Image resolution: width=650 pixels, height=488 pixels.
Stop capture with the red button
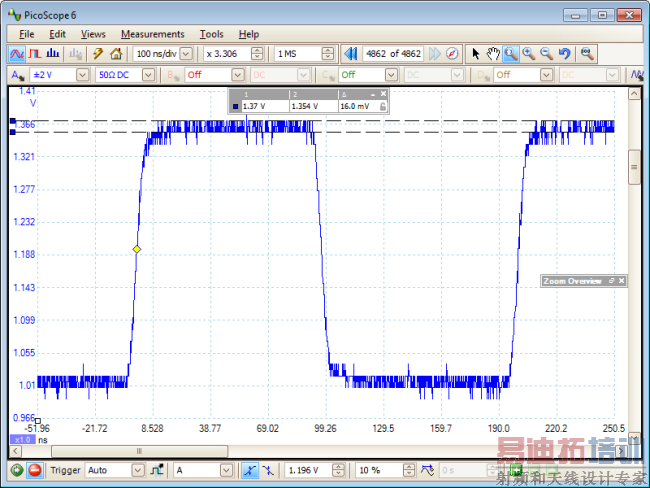pyautogui.click(x=35, y=470)
